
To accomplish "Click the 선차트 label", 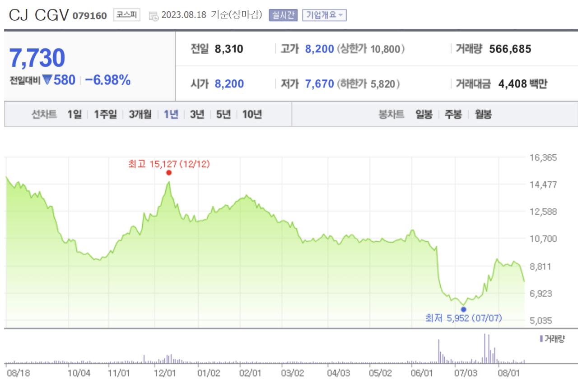I will (44, 115).
